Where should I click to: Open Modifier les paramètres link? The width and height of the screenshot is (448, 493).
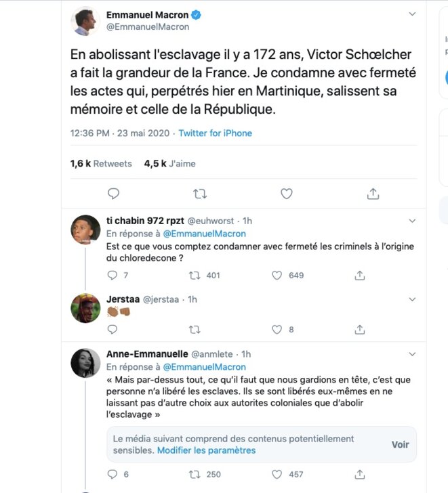tap(207, 450)
